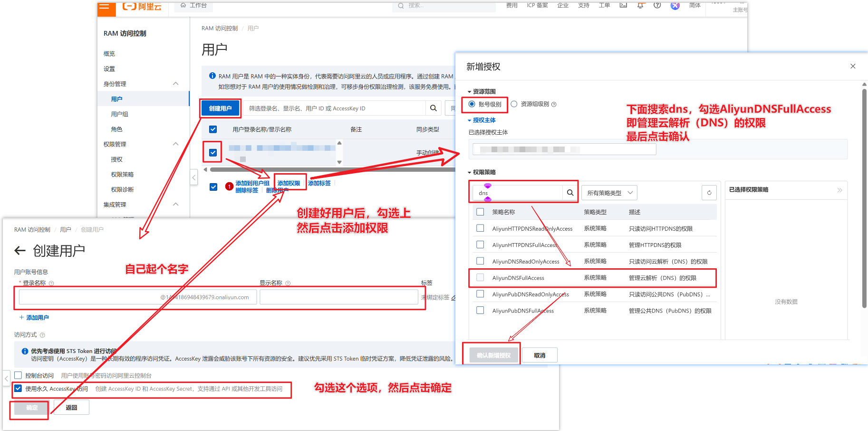Screen dimensions: 868x431
Task: Open the help question-mark icon in the top bar
Action: [657, 5]
